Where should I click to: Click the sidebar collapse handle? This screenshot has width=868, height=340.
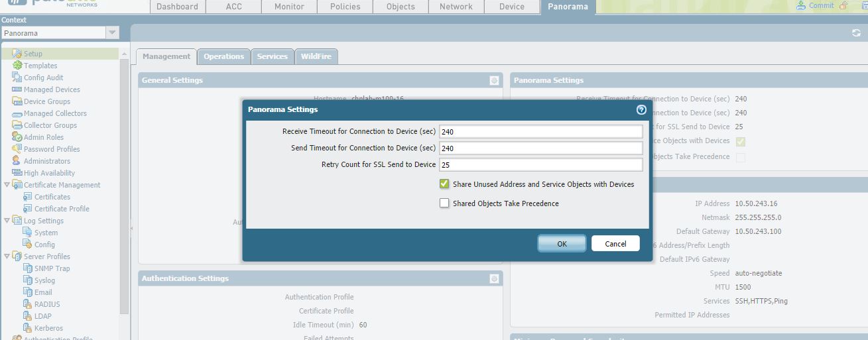click(x=131, y=228)
